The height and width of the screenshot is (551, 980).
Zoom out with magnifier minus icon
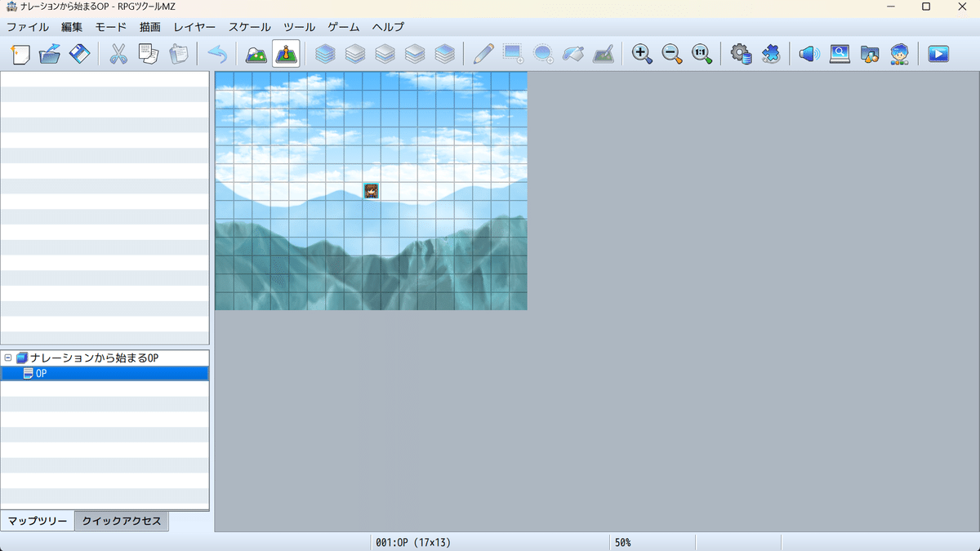(x=672, y=55)
